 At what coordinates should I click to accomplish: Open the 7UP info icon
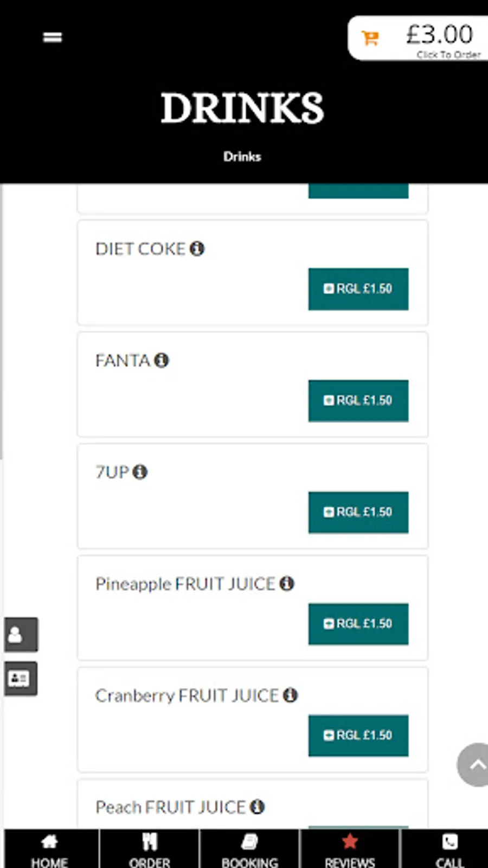click(140, 472)
